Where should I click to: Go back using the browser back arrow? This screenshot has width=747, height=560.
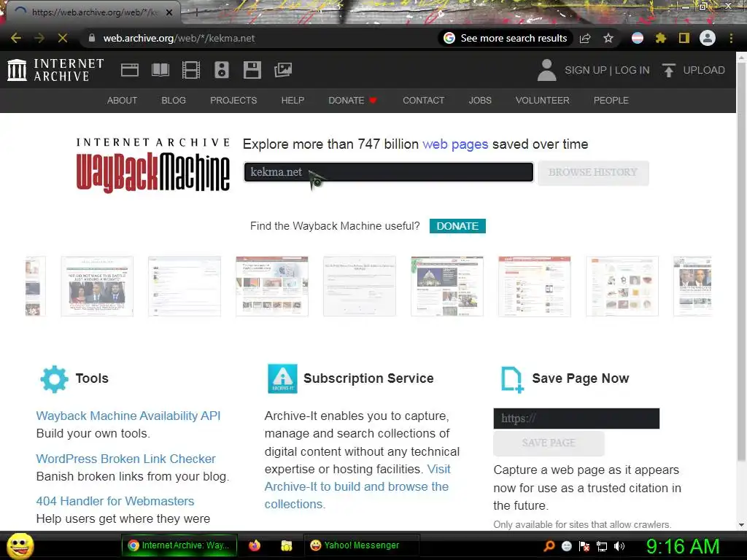coord(16,38)
